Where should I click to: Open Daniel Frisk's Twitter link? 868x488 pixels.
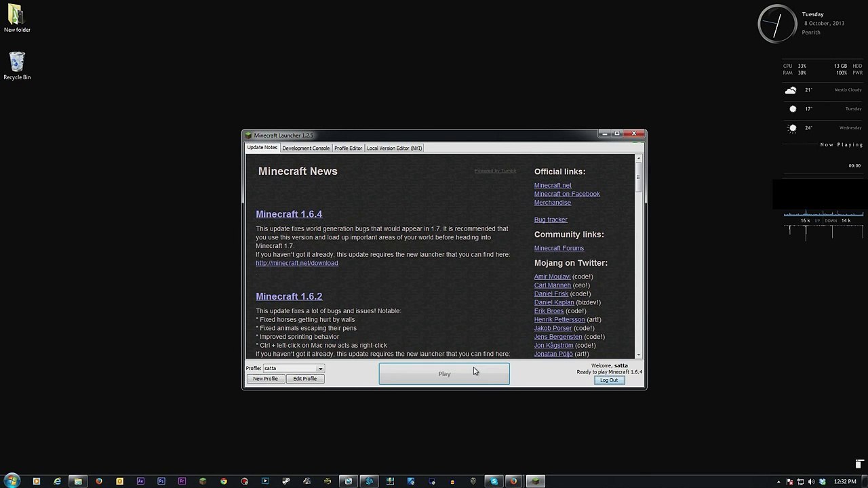pos(551,293)
